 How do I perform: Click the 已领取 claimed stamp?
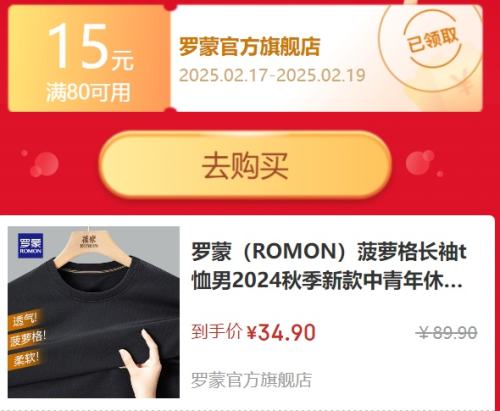click(x=433, y=41)
